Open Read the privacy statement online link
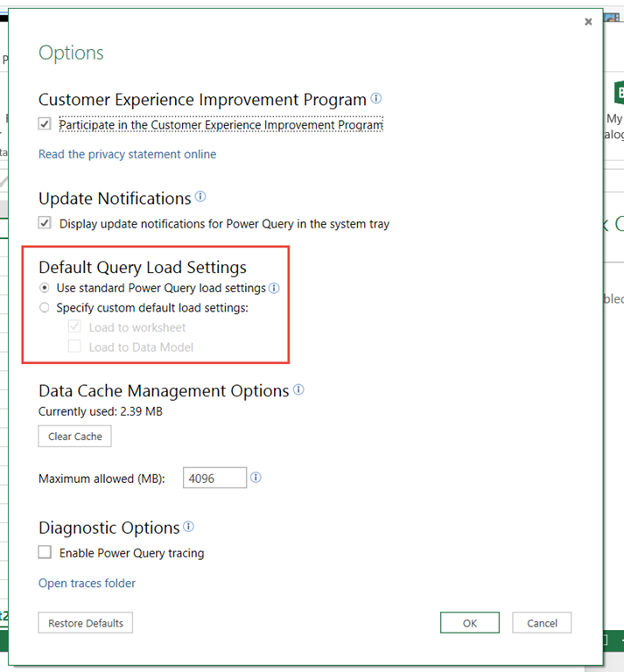Image resolution: width=624 pixels, height=672 pixels. (x=127, y=154)
